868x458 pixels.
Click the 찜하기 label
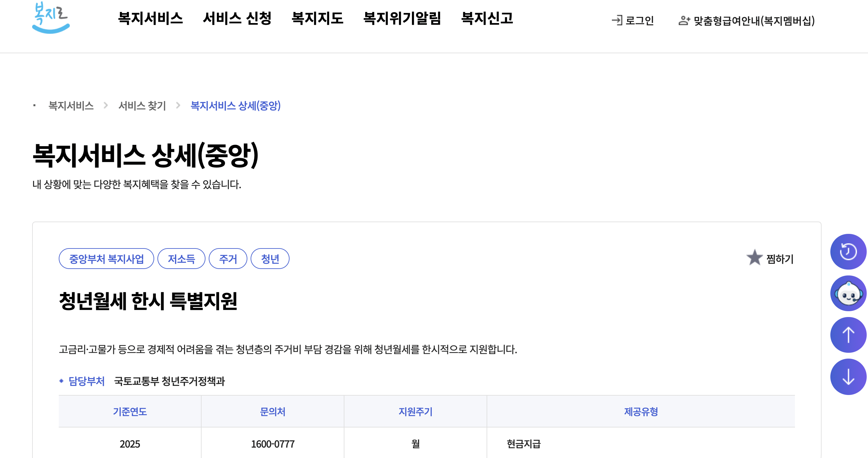[x=780, y=259]
